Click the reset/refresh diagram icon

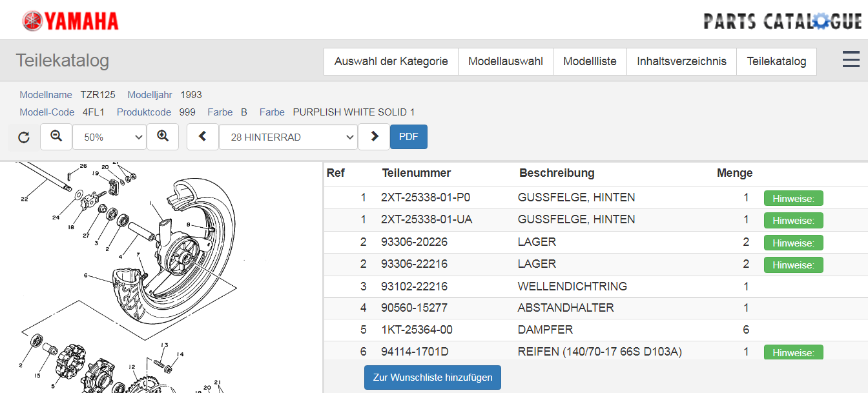point(24,137)
